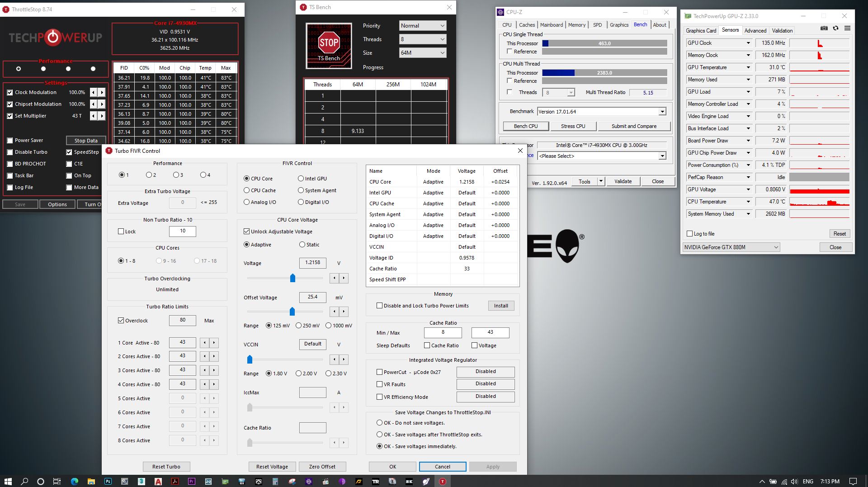The height and width of the screenshot is (487, 868).
Task: Open the TR taskbar icon
Action: [375, 481]
